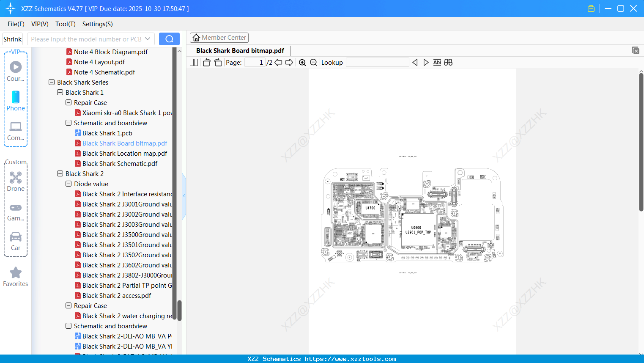This screenshot has height=363, width=644.
Task: Select the Black Shark Board bitmap.pdf tab
Action: 240,51
